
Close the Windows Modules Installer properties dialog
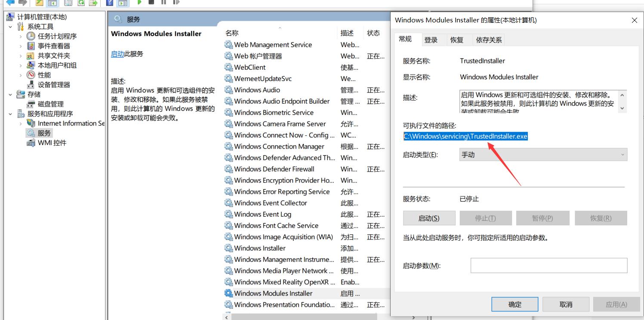point(634,20)
